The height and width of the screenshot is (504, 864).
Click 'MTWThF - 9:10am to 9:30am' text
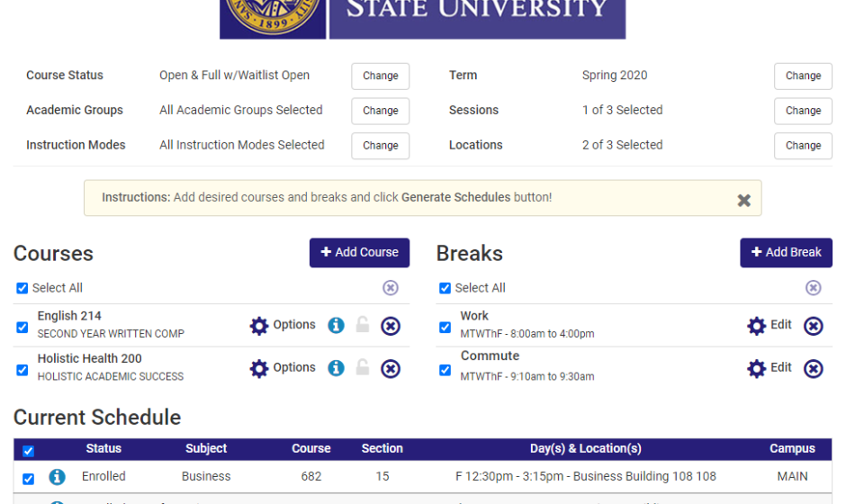coord(527,376)
